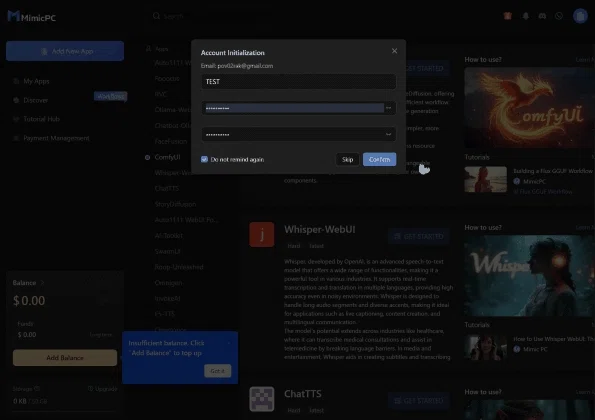Select StoryDiffusion in apps list
The width and height of the screenshot is (595, 420).
pos(175,204)
